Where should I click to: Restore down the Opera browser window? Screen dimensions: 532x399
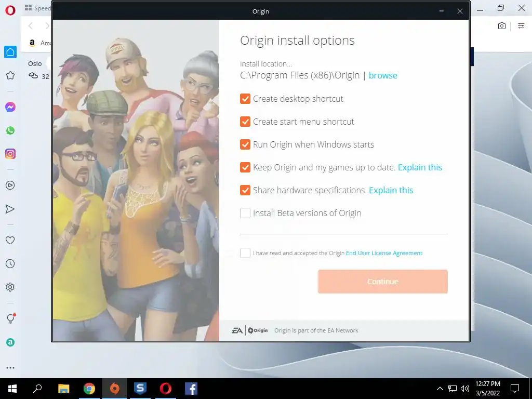pyautogui.click(x=501, y=8)
